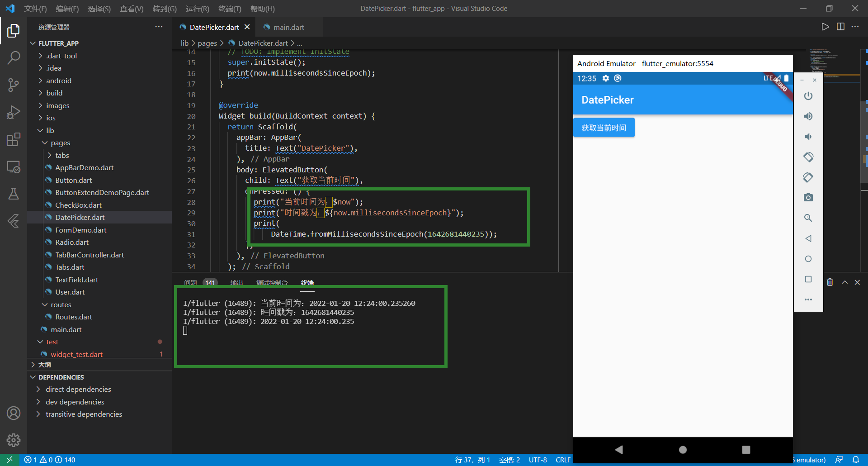Image resolution: width=868 pixels, height=466 pixels.
Task: Expand the tabs folder
Action: pyautogui.click(x=62, y=155)
